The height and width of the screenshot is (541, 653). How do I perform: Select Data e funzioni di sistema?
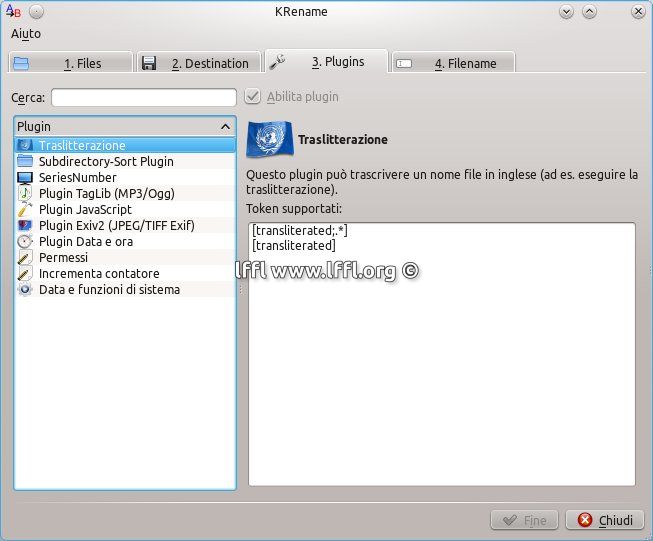click(x=125, y=289)
